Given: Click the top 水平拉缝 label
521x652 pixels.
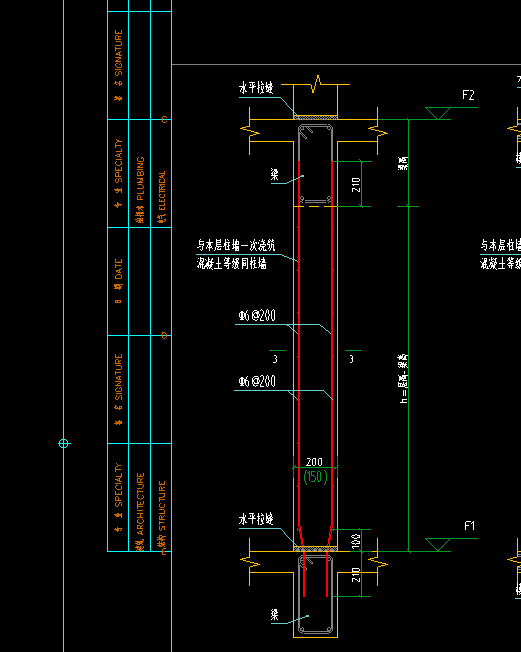Looking at the screenshot, I should point(256,88).
